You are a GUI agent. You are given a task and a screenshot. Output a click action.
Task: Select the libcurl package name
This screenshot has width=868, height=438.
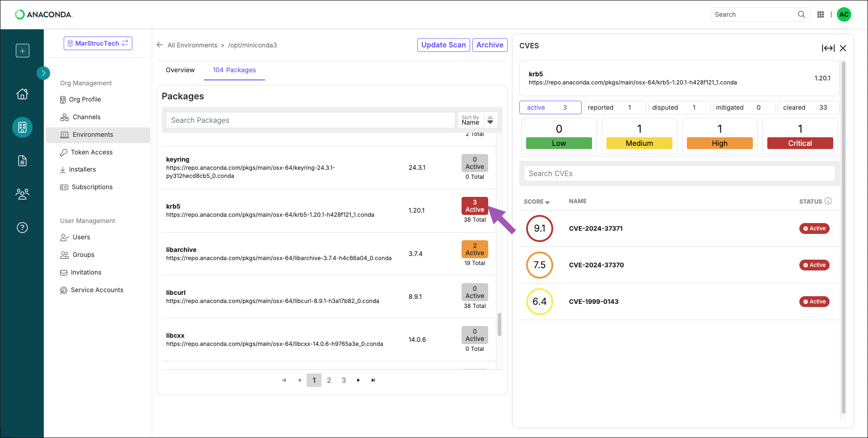(x=176, y=293)
